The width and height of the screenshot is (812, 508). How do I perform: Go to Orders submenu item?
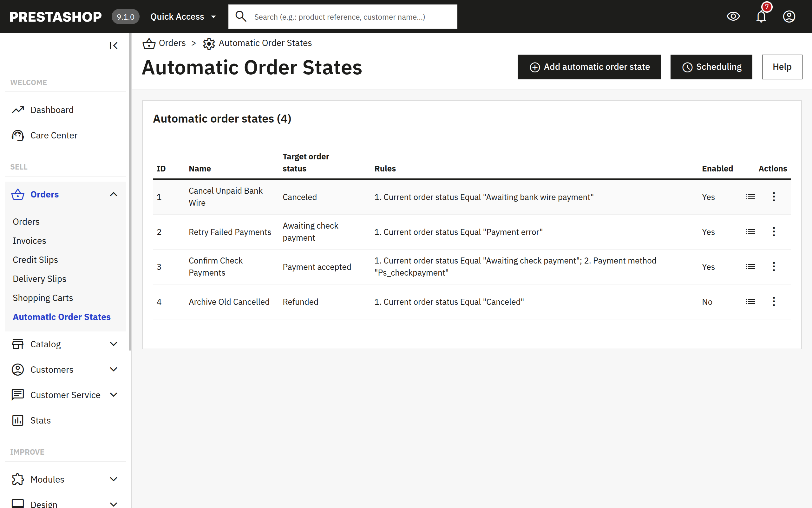coord(26,222)
